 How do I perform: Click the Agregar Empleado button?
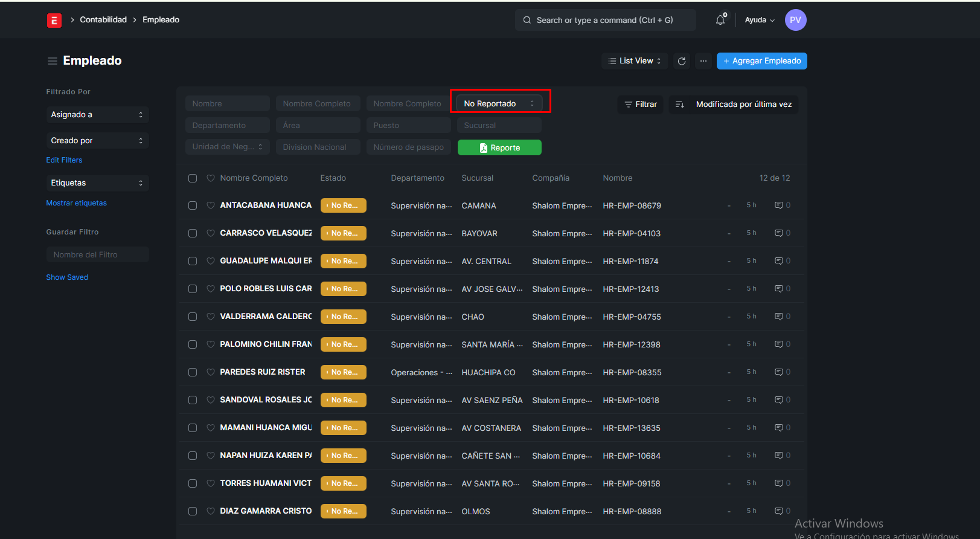click(761, 61)
